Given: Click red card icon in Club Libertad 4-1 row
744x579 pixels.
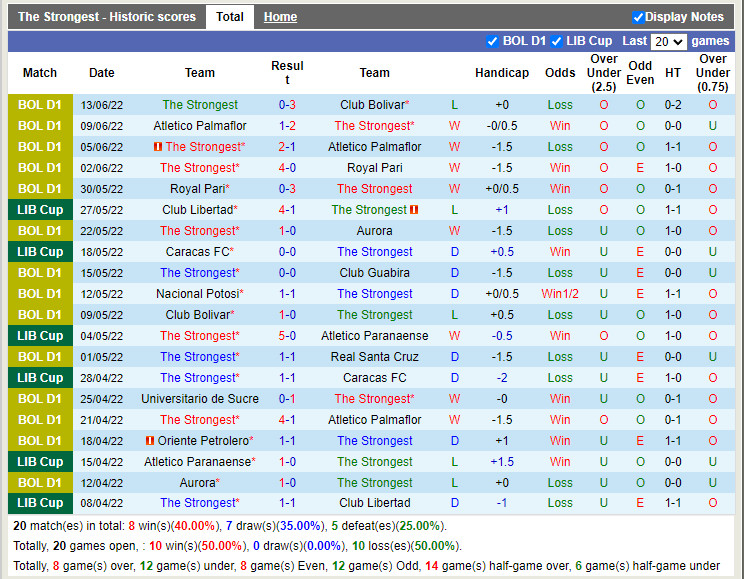Looking at the screenshot, I should coord(414,210).
